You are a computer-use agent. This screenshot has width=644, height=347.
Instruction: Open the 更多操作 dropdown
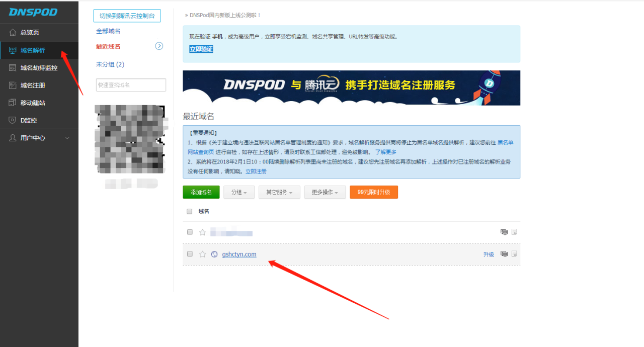[x=325, y=192]
